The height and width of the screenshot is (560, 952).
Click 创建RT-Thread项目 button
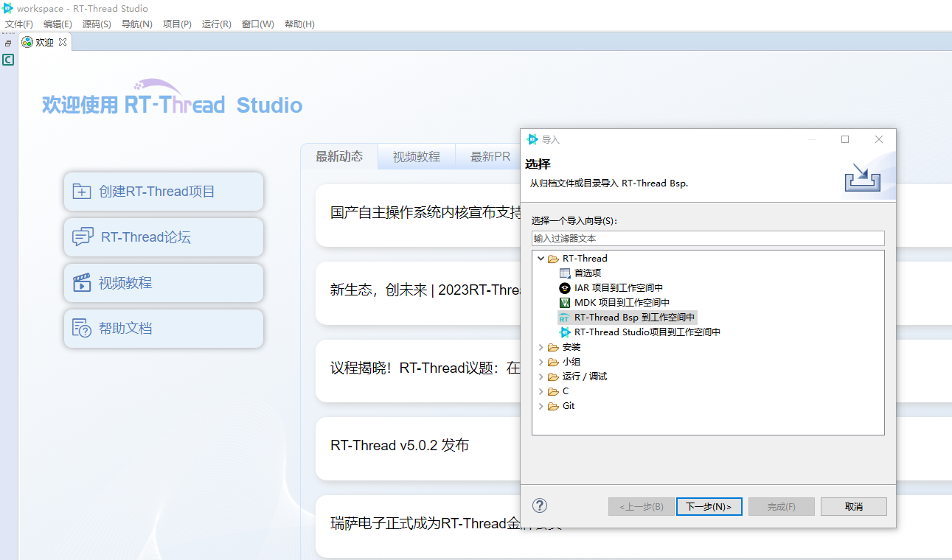tap(163, 192)
